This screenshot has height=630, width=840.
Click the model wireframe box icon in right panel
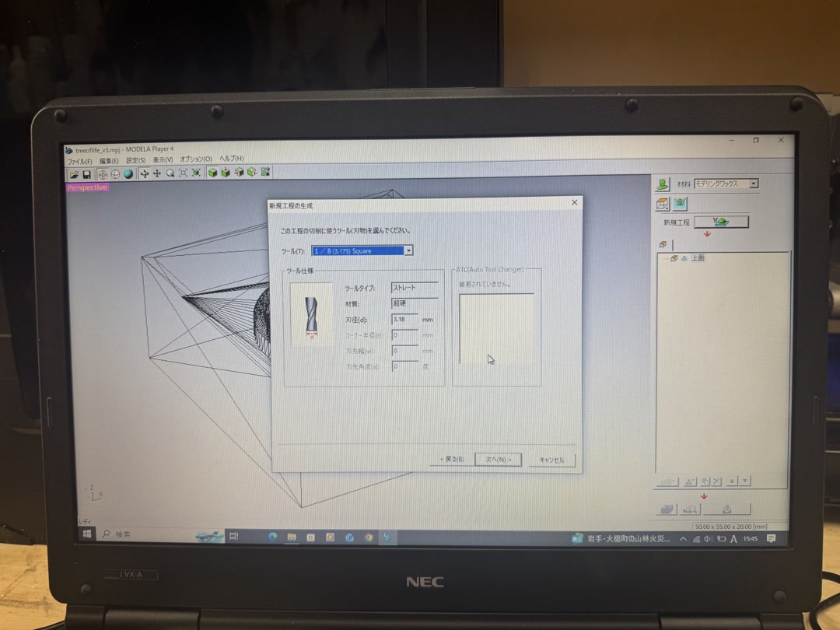pyautogui.click(x=662, y=204)
